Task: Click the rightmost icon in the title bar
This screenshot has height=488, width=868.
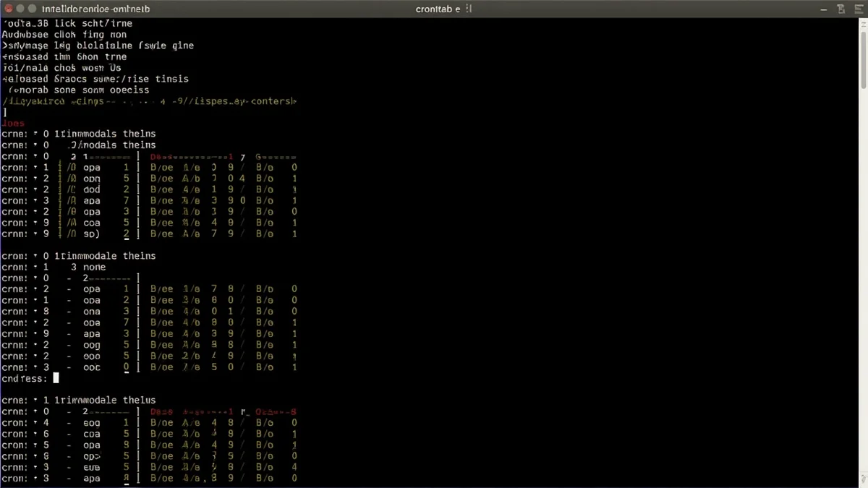Action: 859,9
